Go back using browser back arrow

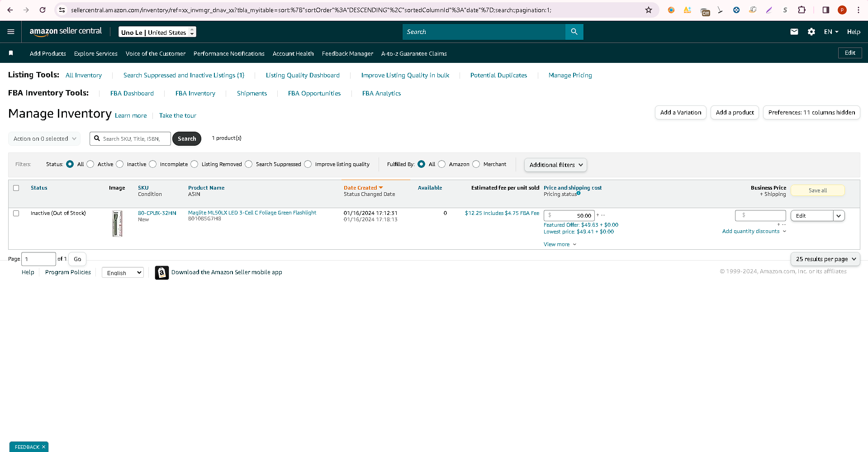pos(10,10)
